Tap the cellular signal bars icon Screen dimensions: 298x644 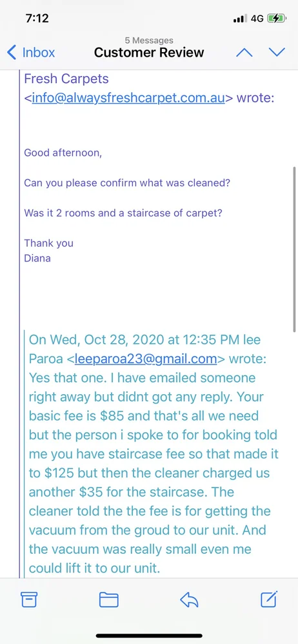point(240,19)
